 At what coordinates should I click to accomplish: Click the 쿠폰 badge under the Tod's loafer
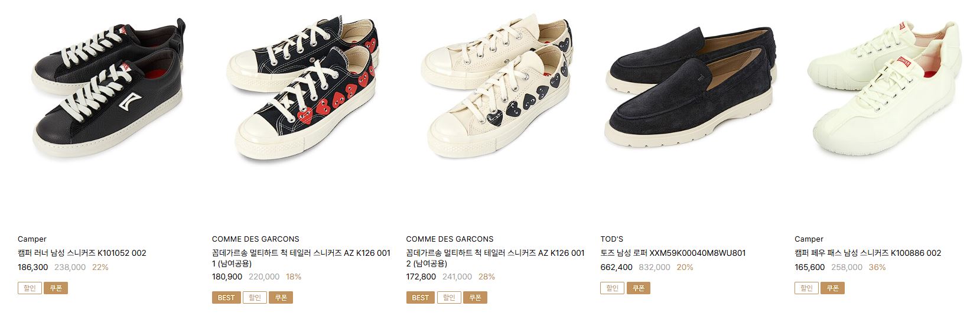point(639,288)
